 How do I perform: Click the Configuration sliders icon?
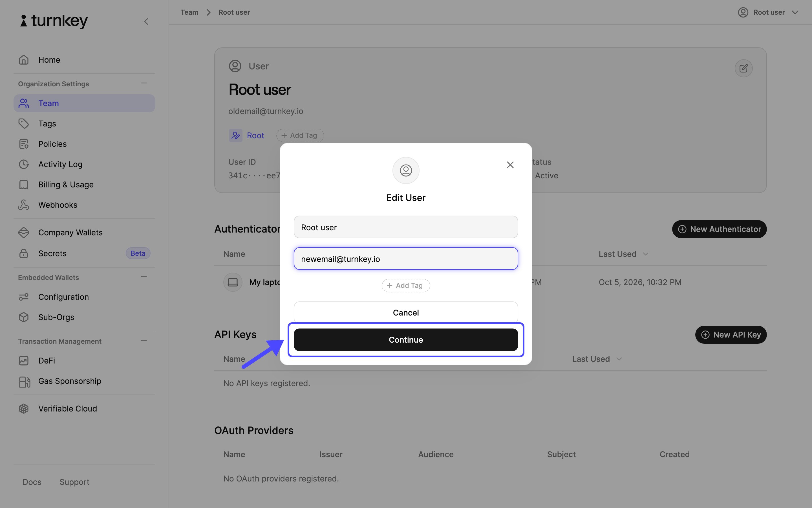coord(23,297)
